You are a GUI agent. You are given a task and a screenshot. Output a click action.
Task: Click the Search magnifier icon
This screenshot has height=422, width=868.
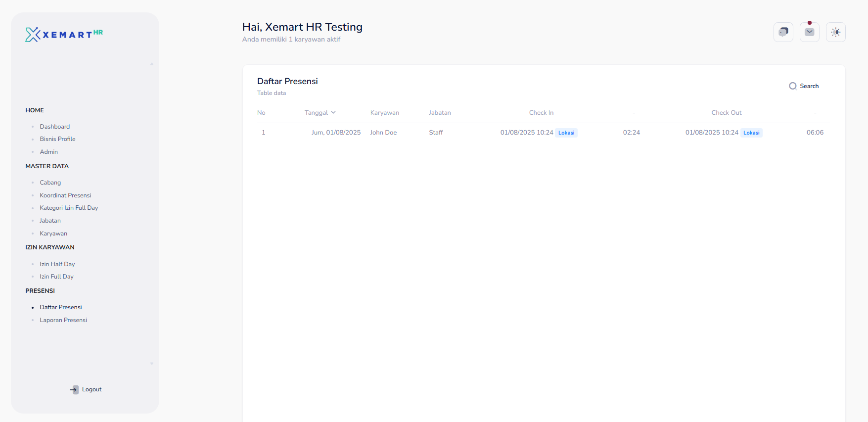[x=792, y=86]
